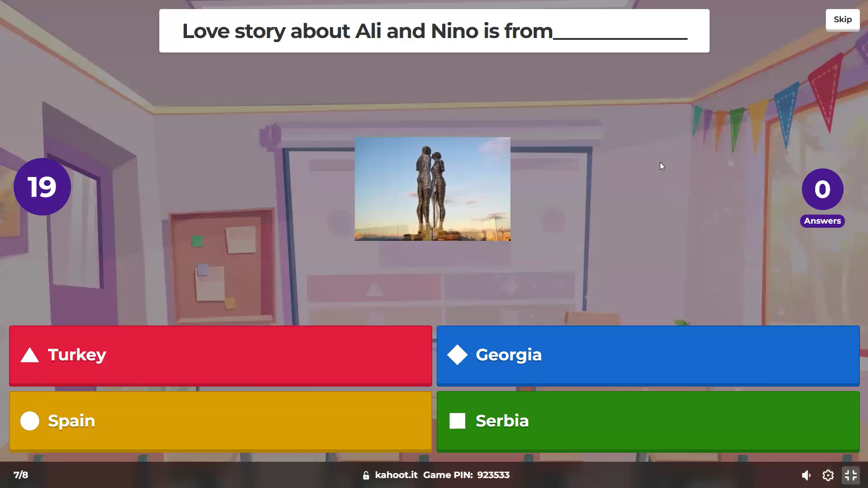This screenshot has width=868, height=488.
Task: Select the green Serbia answer
Action: (x=648, y=421)
